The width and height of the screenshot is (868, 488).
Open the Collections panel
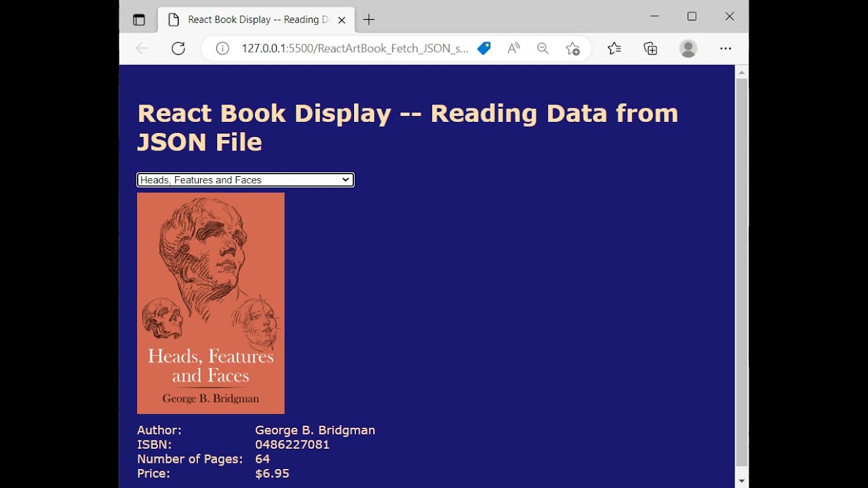point(650,48)
